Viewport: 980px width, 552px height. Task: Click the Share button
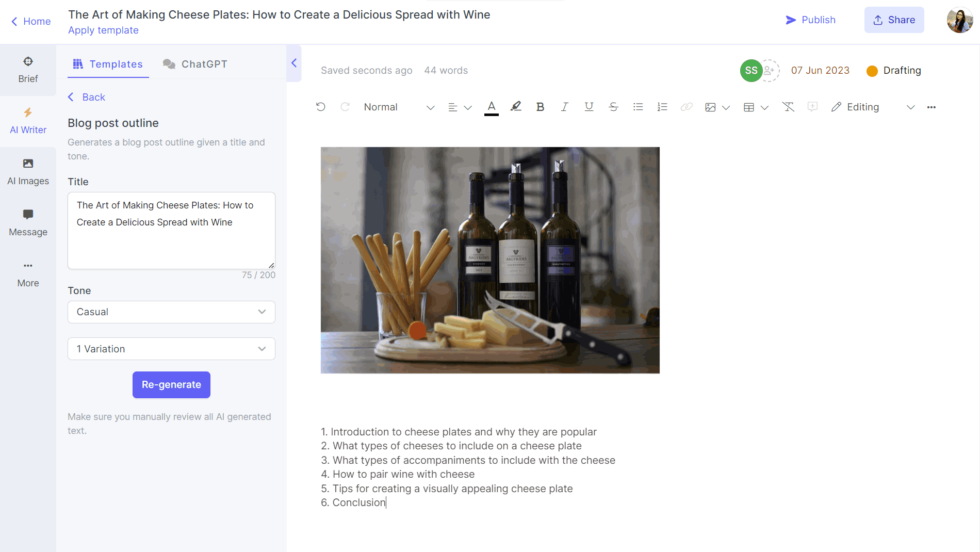click(894, 20)
